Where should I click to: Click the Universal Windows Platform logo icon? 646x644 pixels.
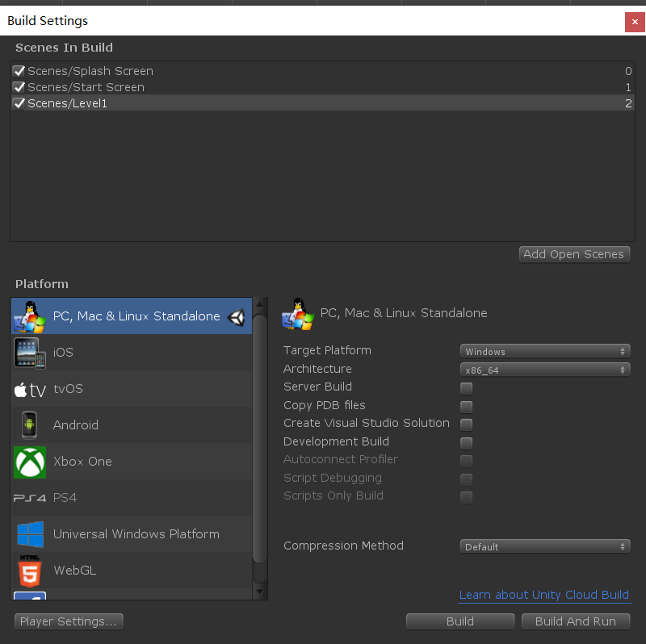(x=31, y=534)
